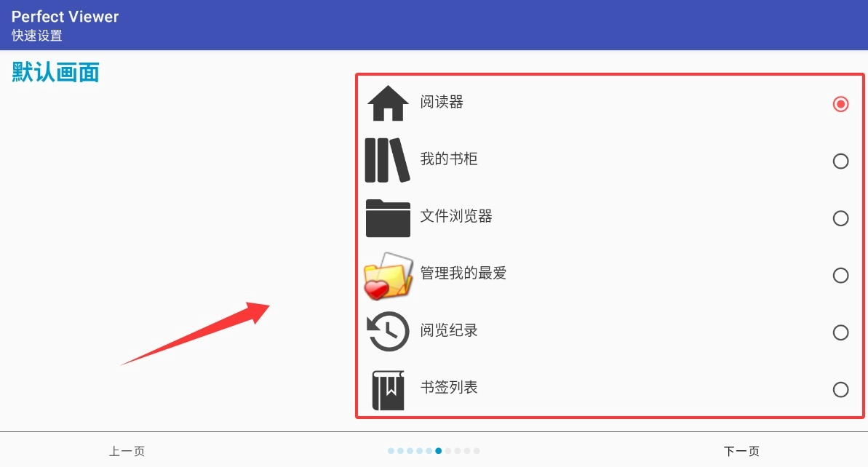The width and height of the screenshot is (868, 467).
Task: Select the 管理我的最爱 radio button
Action: pos(840,275)
